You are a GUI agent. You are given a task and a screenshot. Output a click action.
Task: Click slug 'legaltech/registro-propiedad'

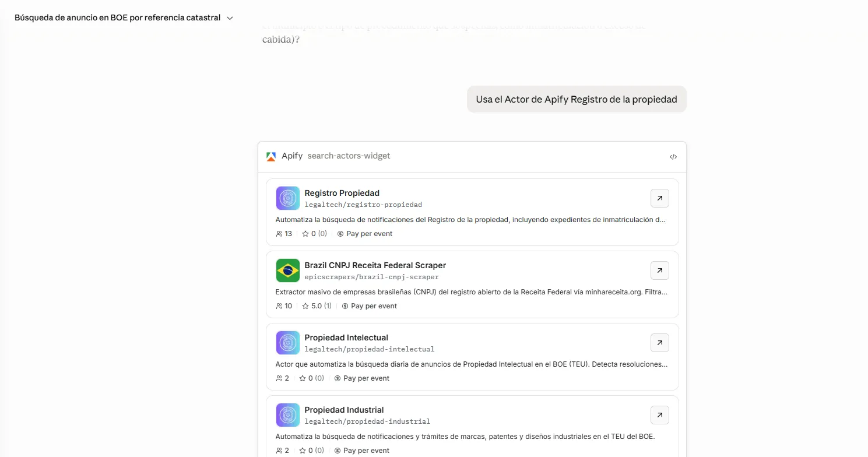(363, 205)
